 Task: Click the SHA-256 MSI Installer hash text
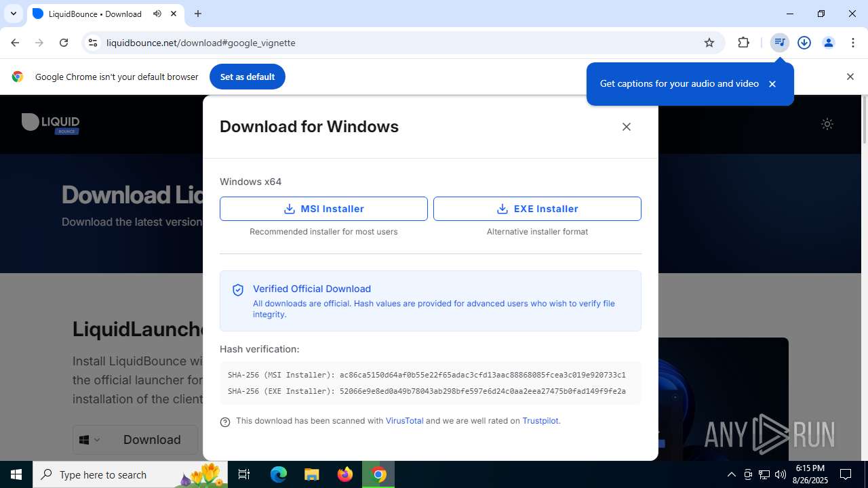[427, 375]
